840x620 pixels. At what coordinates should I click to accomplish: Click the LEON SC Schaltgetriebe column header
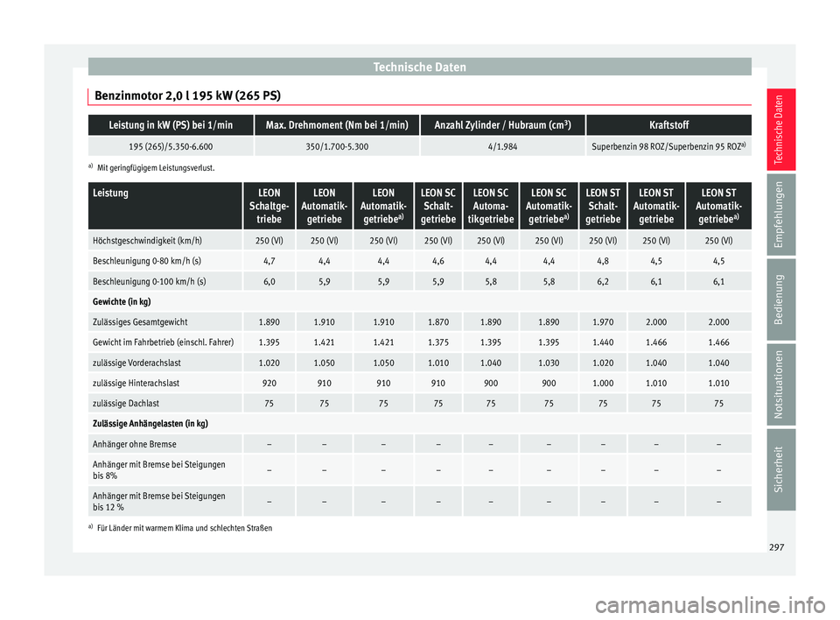click(438, 206)
